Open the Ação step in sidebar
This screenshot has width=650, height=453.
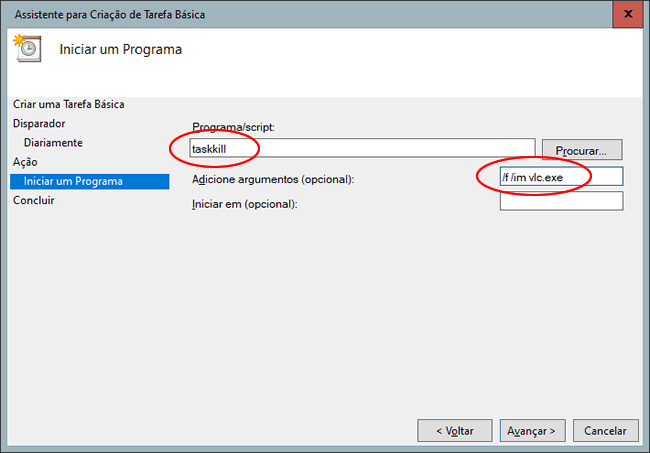pyautogui.click(x=25, y=162)
